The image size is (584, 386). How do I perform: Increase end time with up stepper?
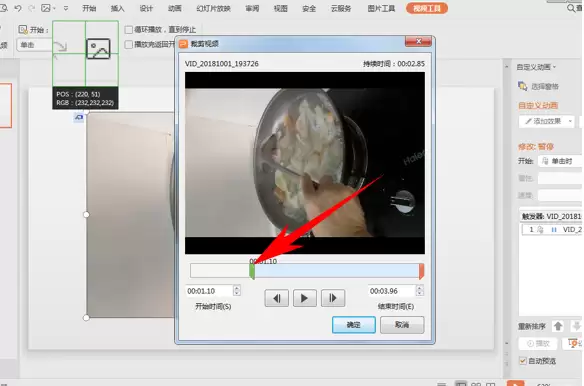click(x=420, y=288)
